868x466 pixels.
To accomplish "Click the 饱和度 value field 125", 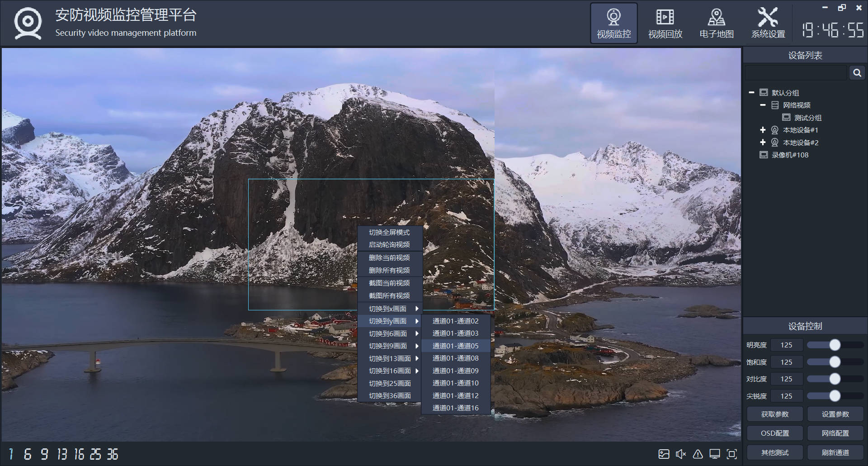I will point(787,362).
